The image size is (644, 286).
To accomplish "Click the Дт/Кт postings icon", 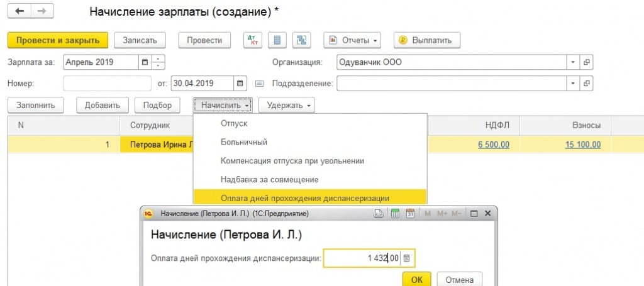I will (x=252, y=40).
